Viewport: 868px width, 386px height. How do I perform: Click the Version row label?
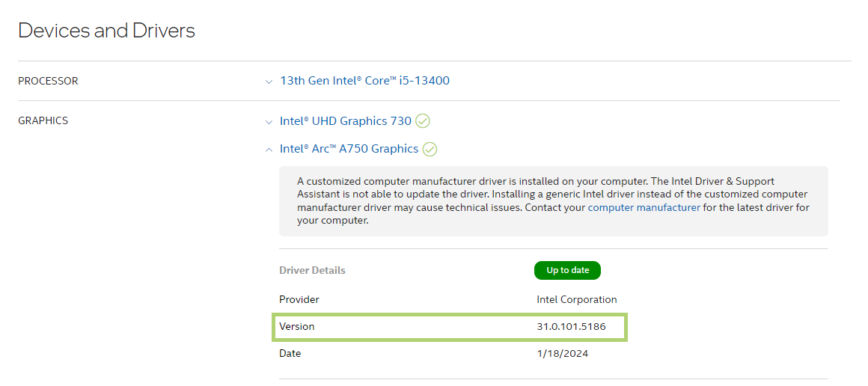pos(297,327)
